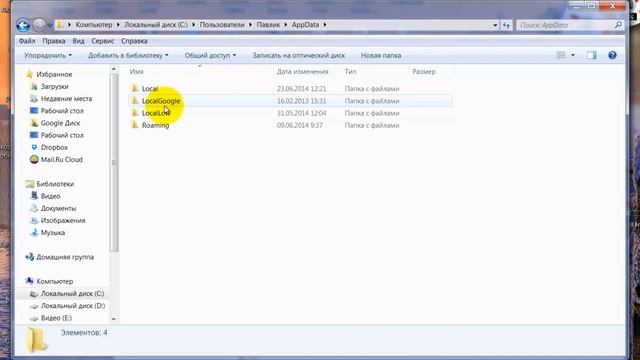Click the Домашняя группа icon

point(29,257)
